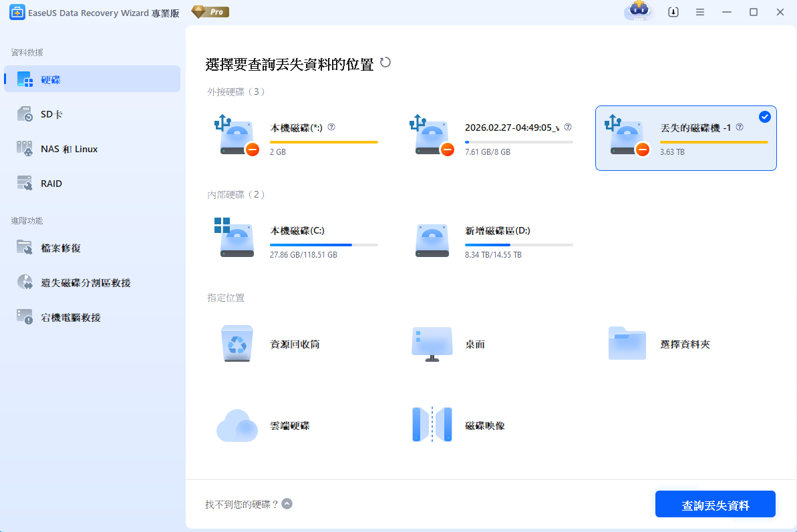
Task: Click the 磁碟映像 disk image option
Action: click(457, 425)
